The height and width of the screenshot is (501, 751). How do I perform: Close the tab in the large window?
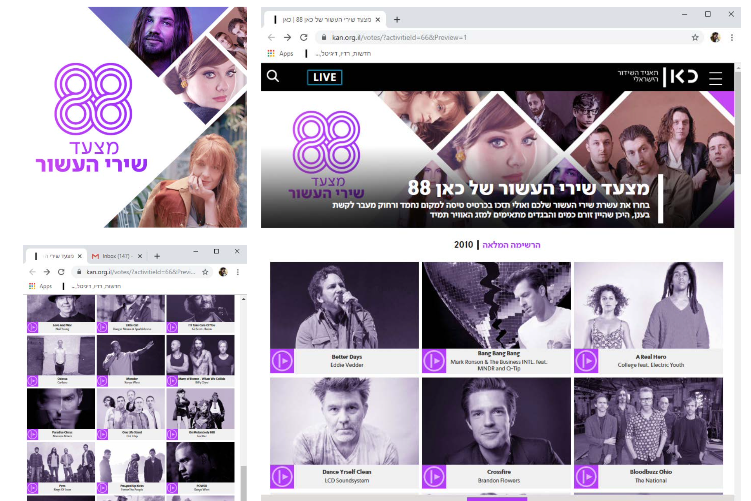coord(378,20)
